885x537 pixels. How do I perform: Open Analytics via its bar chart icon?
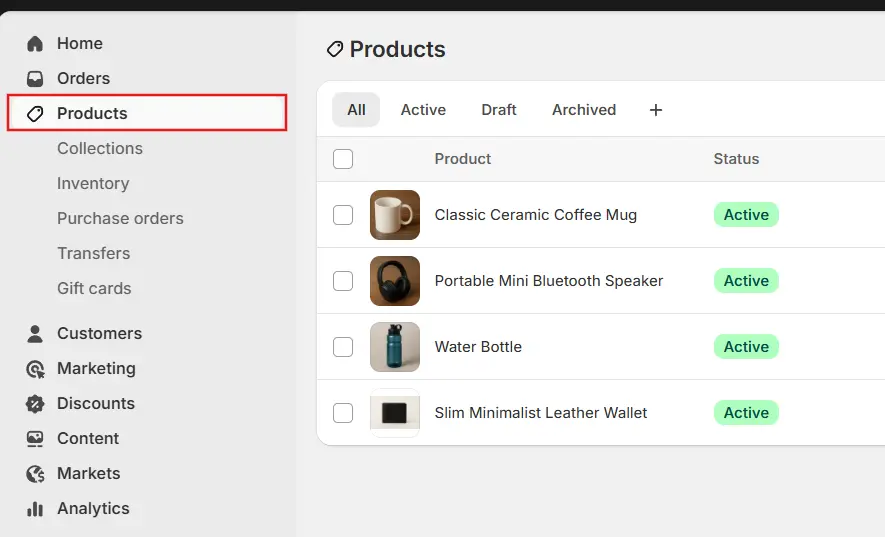35,509
